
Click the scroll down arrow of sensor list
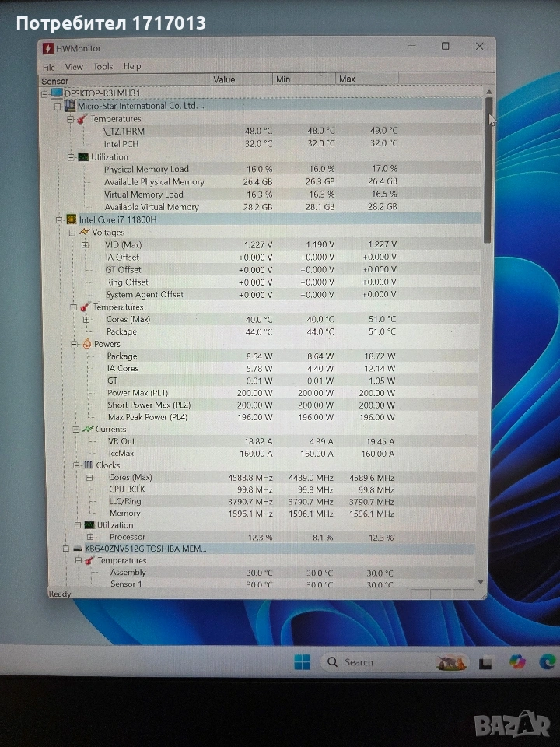tap(481, 583)
